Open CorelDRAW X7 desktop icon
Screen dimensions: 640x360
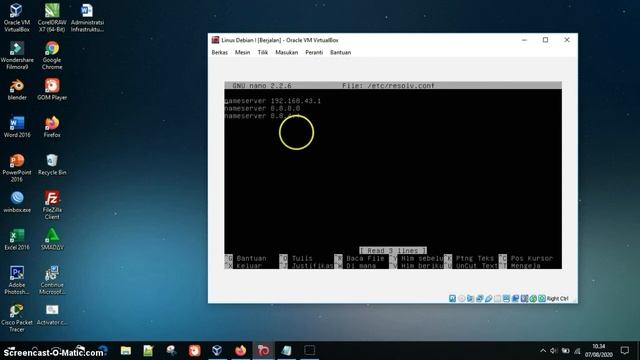click(52, 18)
